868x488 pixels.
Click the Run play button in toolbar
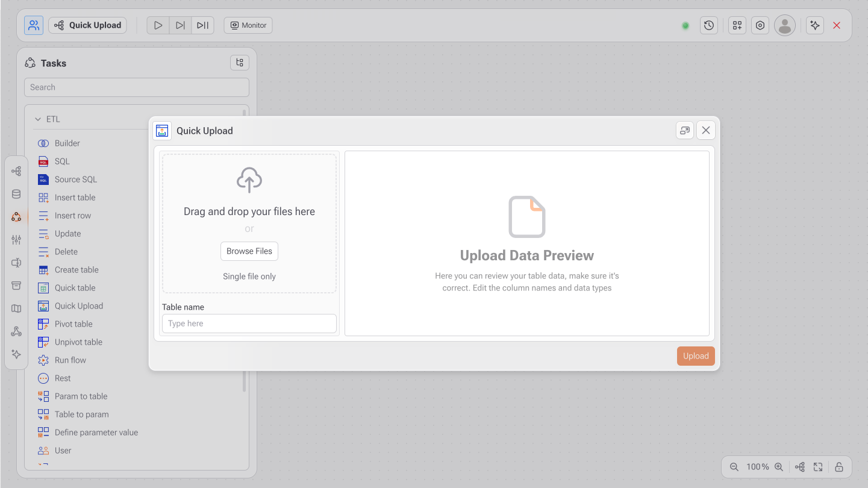click(158, 25)
